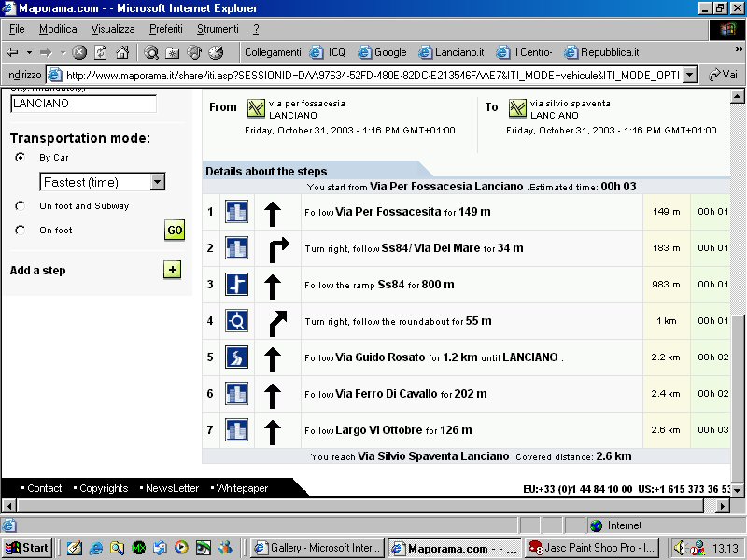Open the Il Centro link in Links bar

[524, 52]
